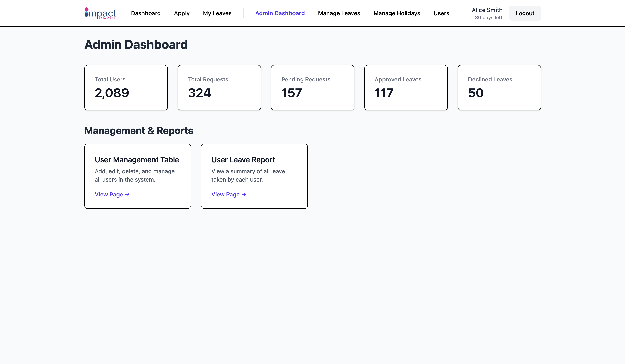Select the Total Requests card
The height and width of the screenshot is (364, 625).
coord(219,87)
